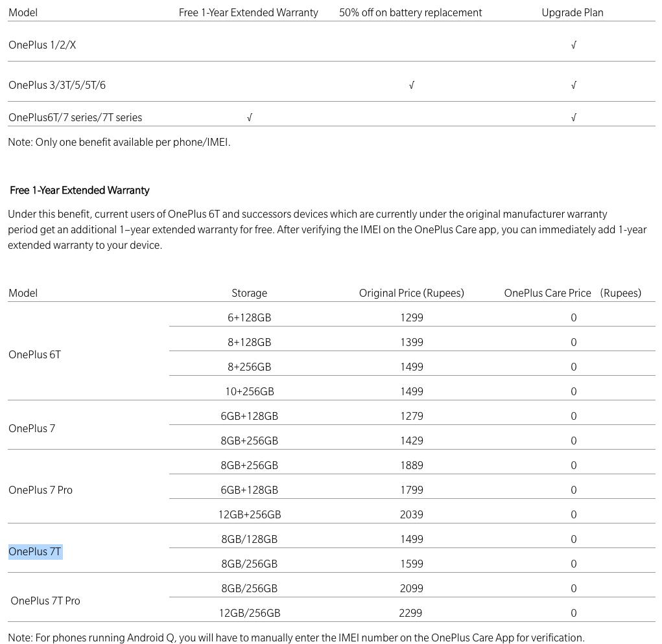Click the '8GB/128GB' storage cell
This screenshot has height=644, width=662.
click(x=249, y=539)
